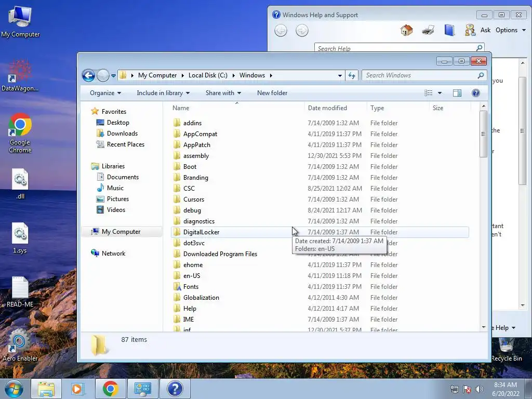Expand arrow after Local Disk (C:) in address bar
This screenshot has height=399, width=532.
pos(233,75)
